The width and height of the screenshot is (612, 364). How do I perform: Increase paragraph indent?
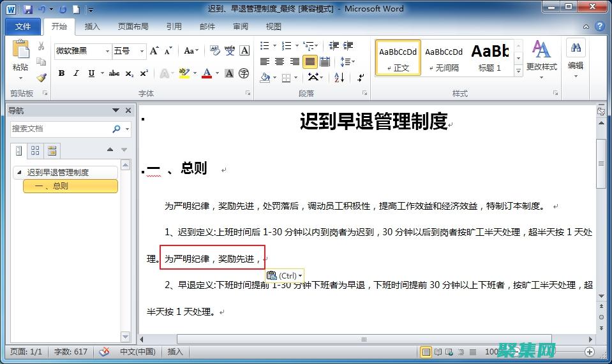[x=348, y=46]
